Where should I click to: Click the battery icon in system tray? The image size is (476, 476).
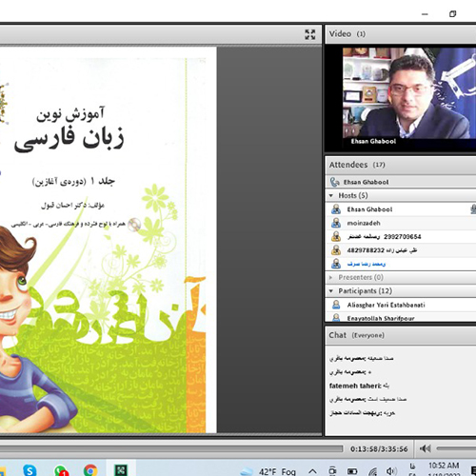tap(352, 471)
